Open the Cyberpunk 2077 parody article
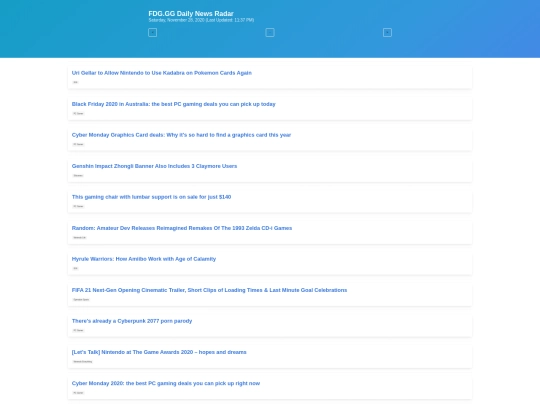 click(x=132, y=321)
